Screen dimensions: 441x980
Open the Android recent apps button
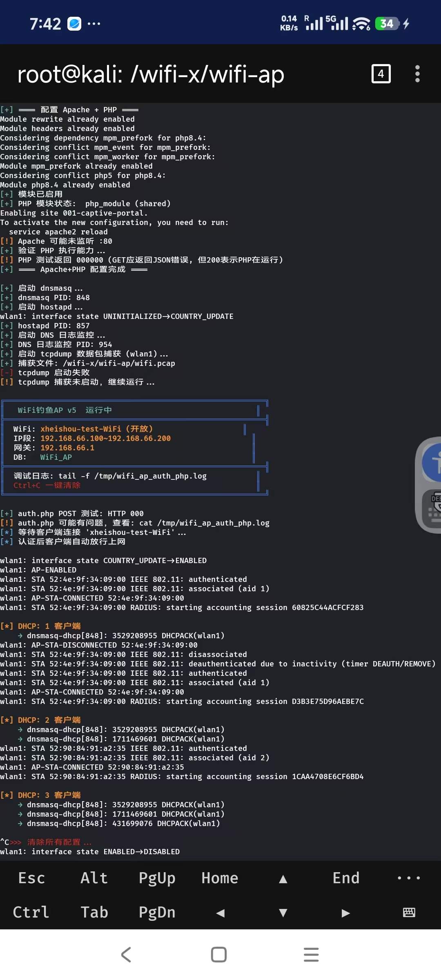pos(311,955)
